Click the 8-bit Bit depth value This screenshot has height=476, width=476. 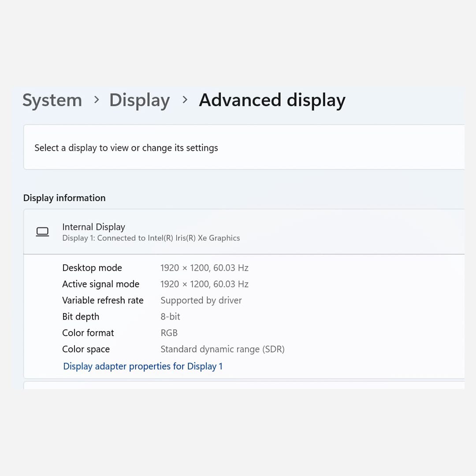point(170,317)
